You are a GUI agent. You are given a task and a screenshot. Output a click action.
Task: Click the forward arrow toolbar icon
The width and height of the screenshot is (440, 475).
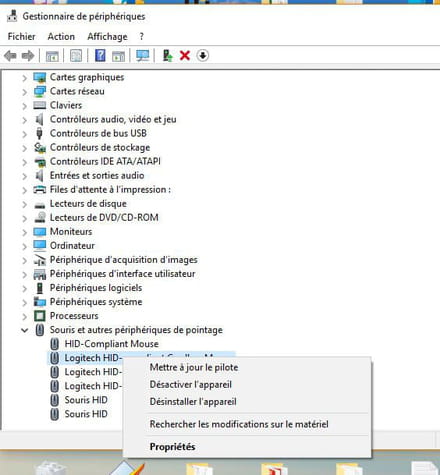(x=28, y=56)
